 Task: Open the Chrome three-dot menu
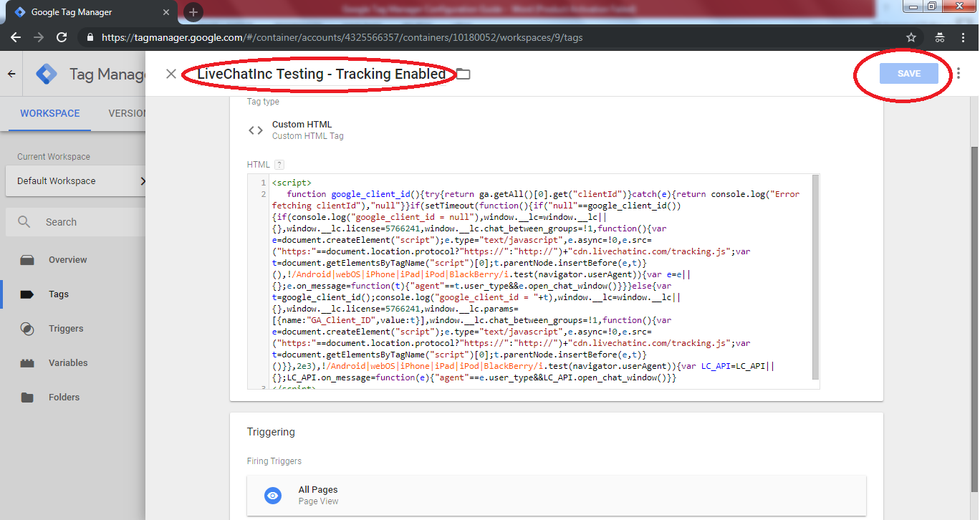(x=964, y=37)
